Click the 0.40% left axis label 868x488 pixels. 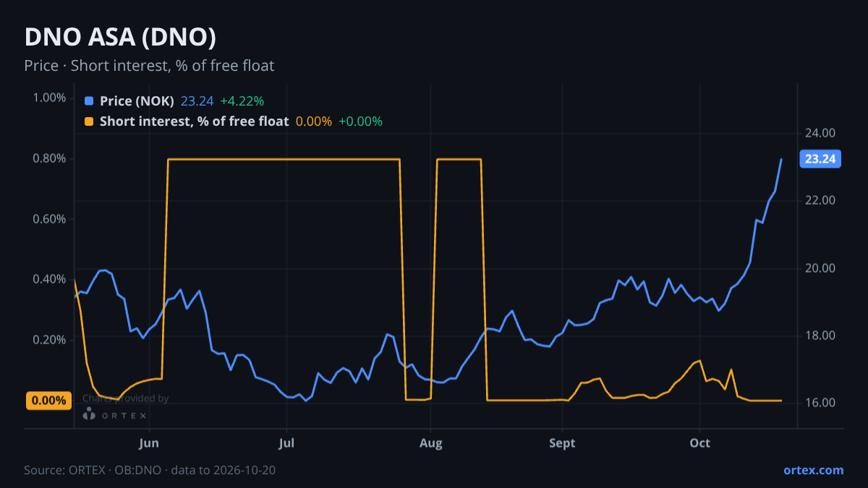(x=50, y=279)
